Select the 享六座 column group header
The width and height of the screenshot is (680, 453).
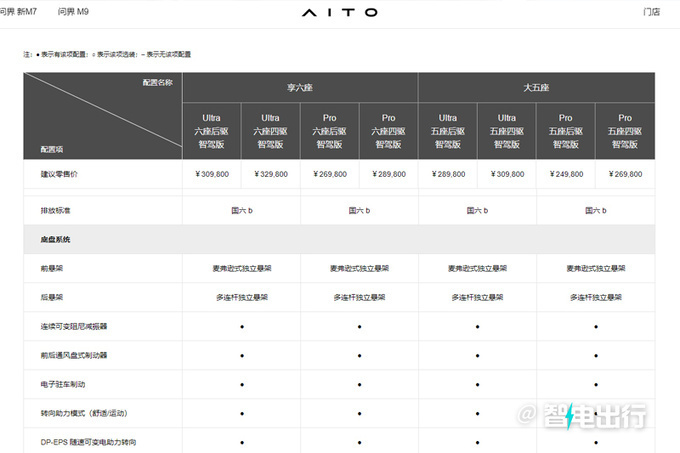point(300,88)
